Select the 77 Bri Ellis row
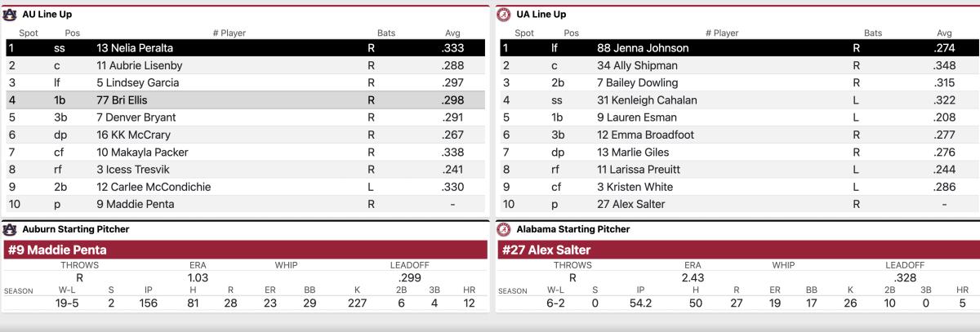 [x=245, y=100]
